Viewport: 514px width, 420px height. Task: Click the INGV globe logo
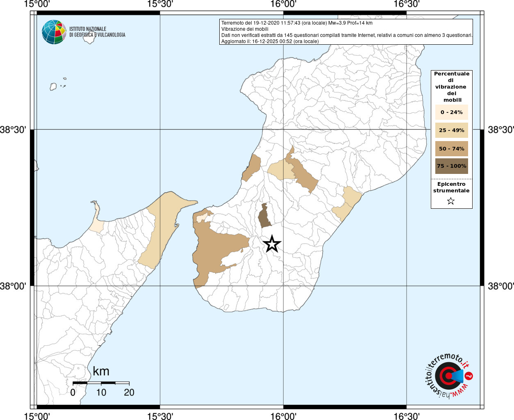pos(54,32)
